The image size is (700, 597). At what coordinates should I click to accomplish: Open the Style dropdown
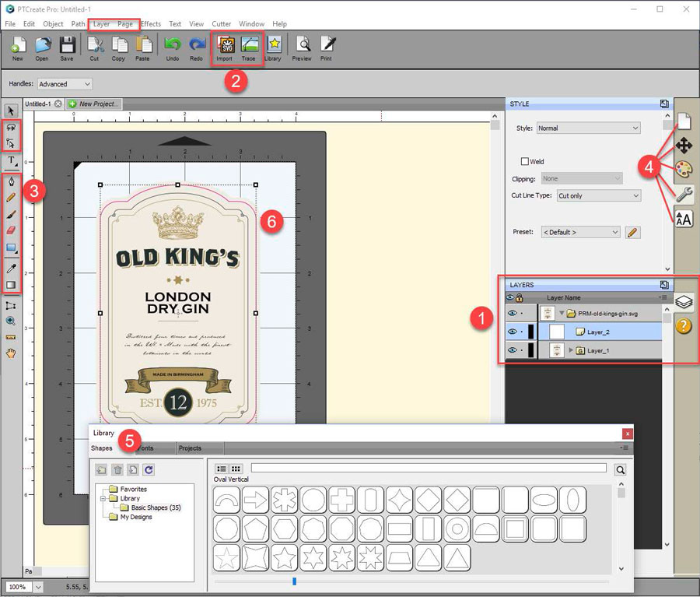[x=589, y=128]
